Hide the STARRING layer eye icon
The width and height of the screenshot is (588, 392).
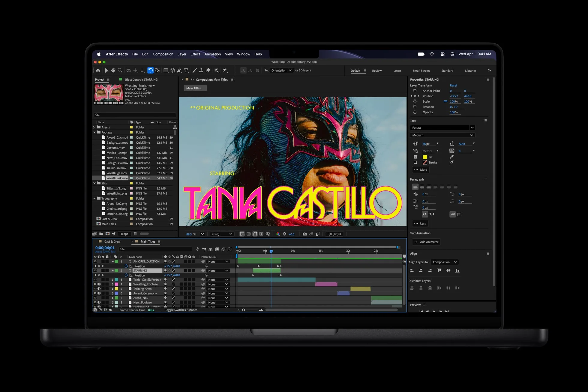click(95, 270)
